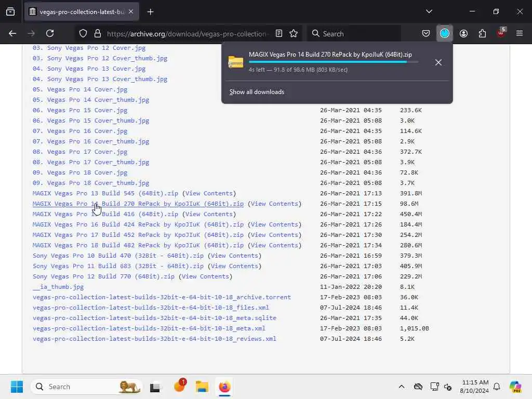This screenshot has width=532, height=399.
Task: Click the uBlock extension icon with badge
Action: (501, 33)
